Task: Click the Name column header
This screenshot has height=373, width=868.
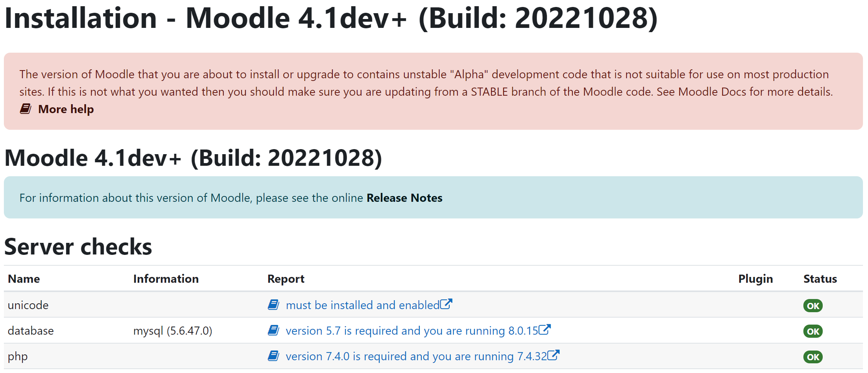Action: click(24, 279)
